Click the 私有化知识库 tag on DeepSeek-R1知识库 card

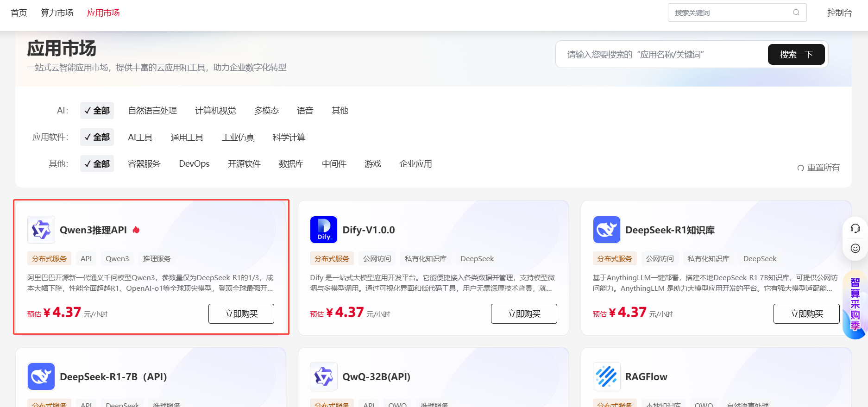point(709,259)
